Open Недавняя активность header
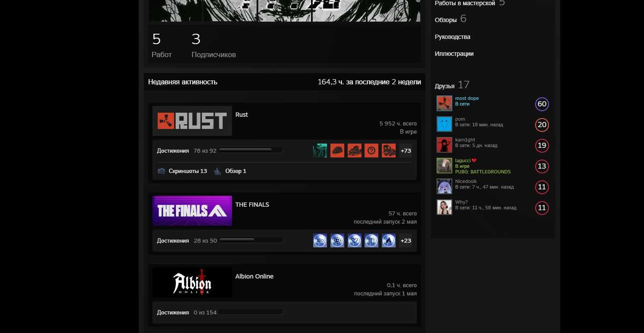 (183, 82)
